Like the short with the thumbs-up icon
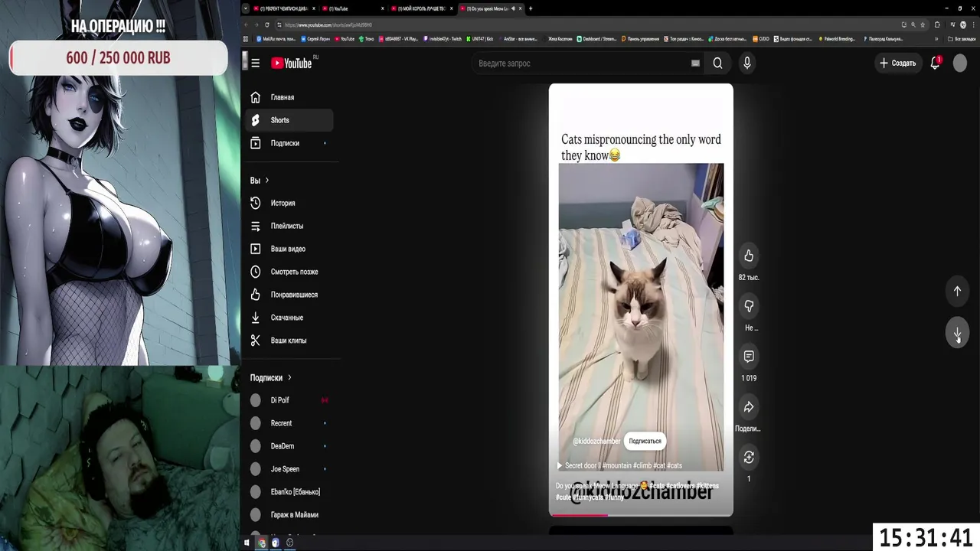This screenshot has width=980, height=551. coord(749,256)
